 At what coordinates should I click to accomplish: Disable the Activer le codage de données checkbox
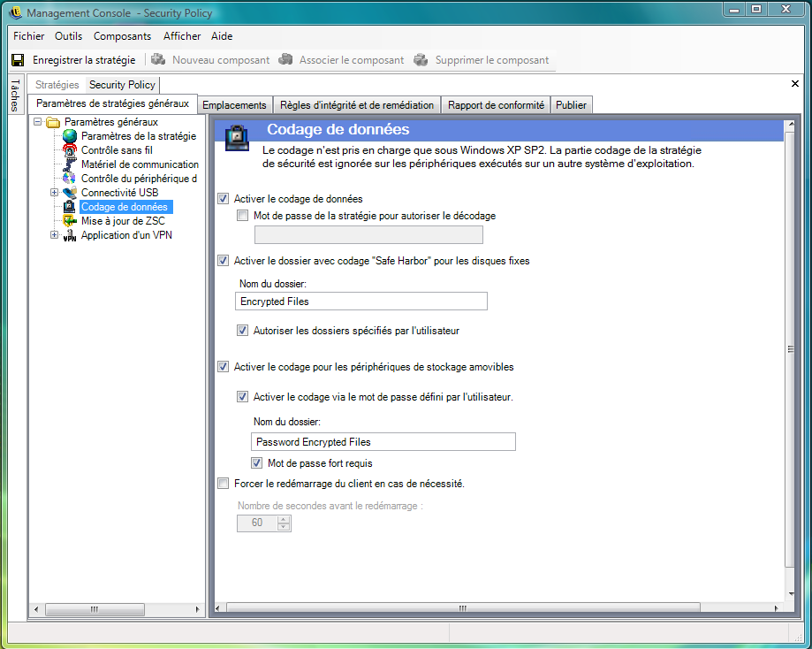pos(223,199)
